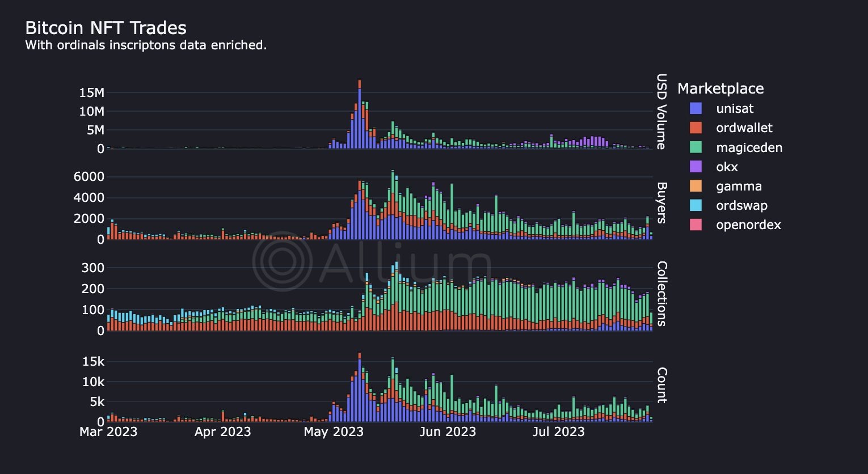868x474 pixels.
Task: Click the Apr 2023 x-axis label
Action: pos(222,432)
